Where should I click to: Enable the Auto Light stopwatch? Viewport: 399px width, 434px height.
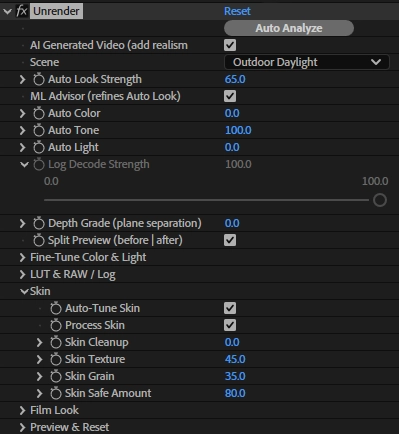pos(39,147)
